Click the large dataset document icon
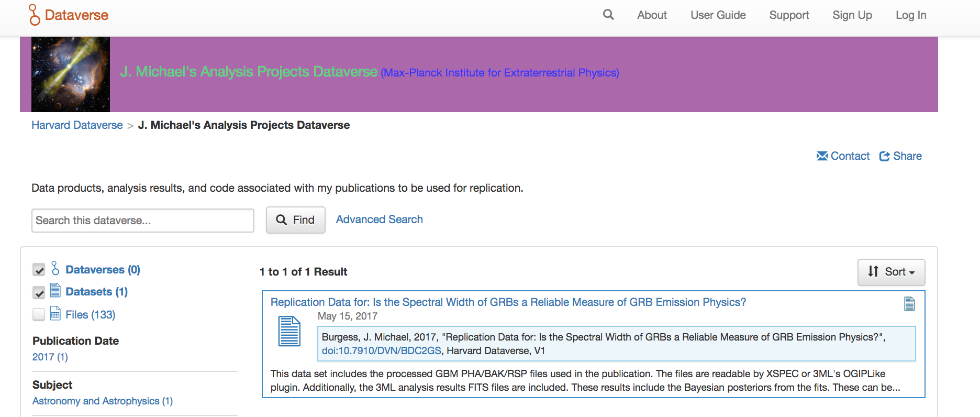 289,331
